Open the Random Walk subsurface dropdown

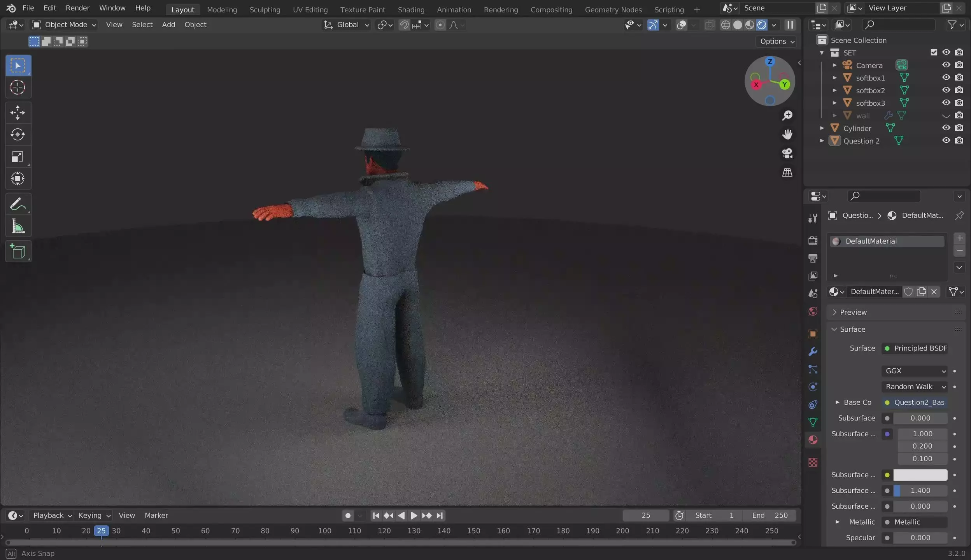point(914,387)
